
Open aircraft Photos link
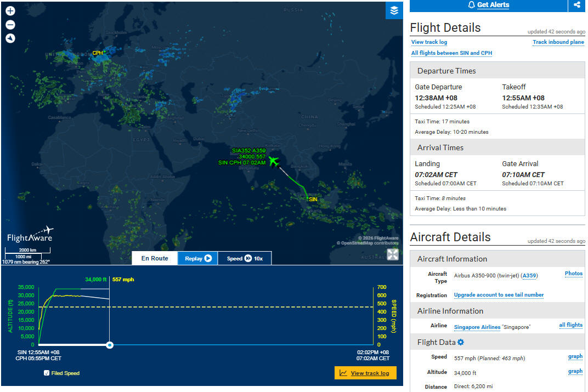click(573, 274)
